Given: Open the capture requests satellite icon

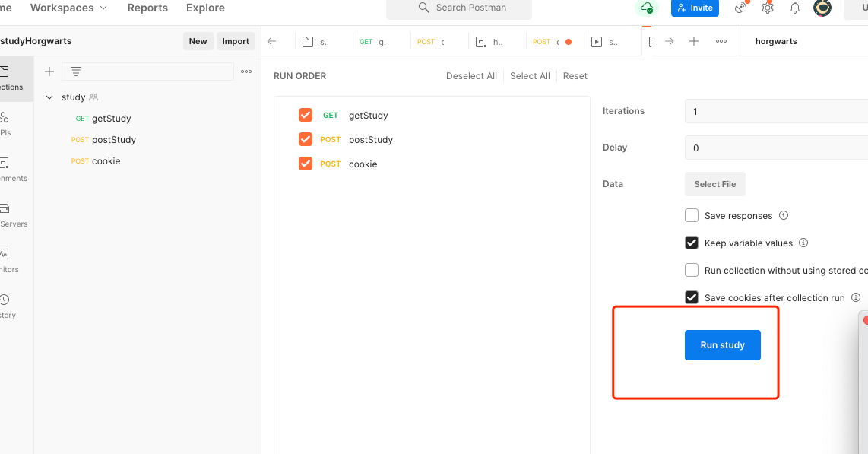Looking at the screenshot, I should coord(740,8).
